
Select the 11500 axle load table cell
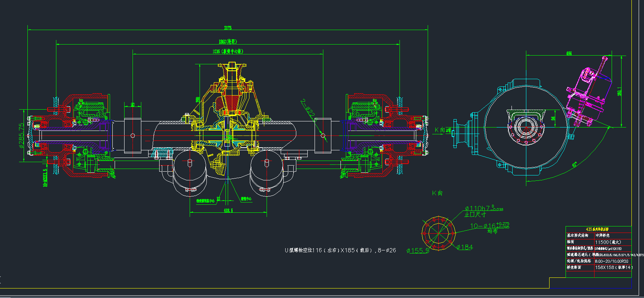(x=608, y=242)
